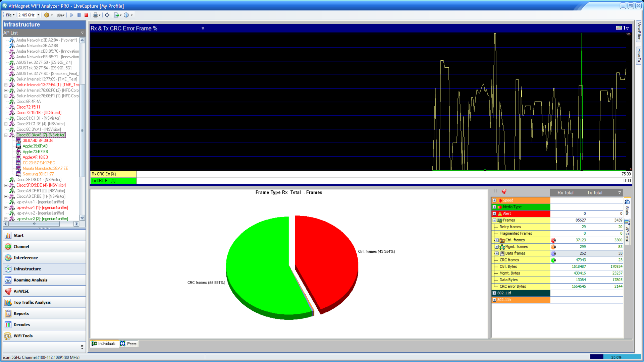Image resolution: width=644 pixels, height=362 pixels.
Task: Expand the Cisco:81:C1:3E tree node
Action: coord(5,124)
